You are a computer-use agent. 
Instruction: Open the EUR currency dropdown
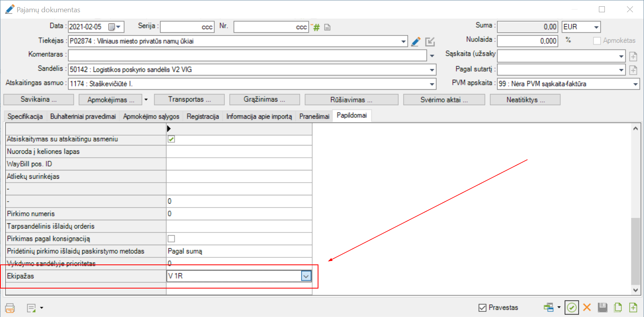coord(596,27)
